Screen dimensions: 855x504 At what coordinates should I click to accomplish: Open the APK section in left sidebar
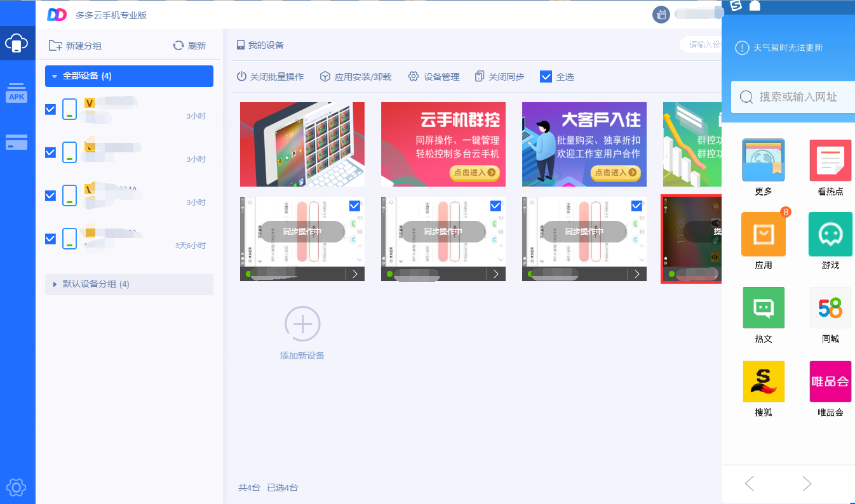pos(17,93)
